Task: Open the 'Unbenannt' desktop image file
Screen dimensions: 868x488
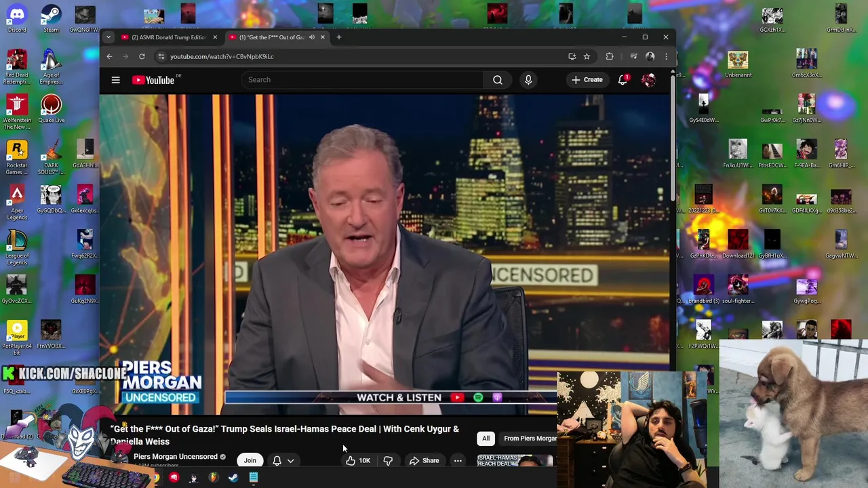Action: pyautogui.click(x=738, y=64)
